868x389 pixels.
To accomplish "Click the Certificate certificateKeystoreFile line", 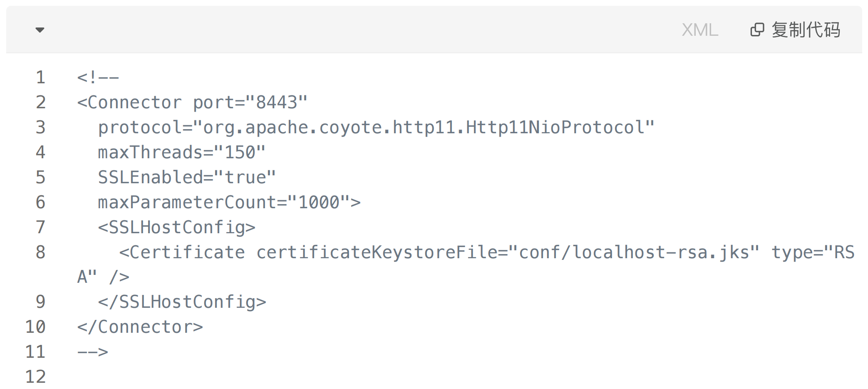I will coord(466,264).
